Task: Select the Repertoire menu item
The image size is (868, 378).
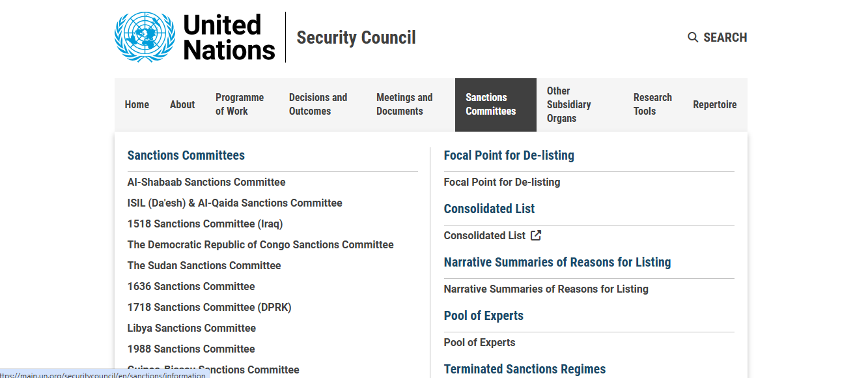Action: 715,104
